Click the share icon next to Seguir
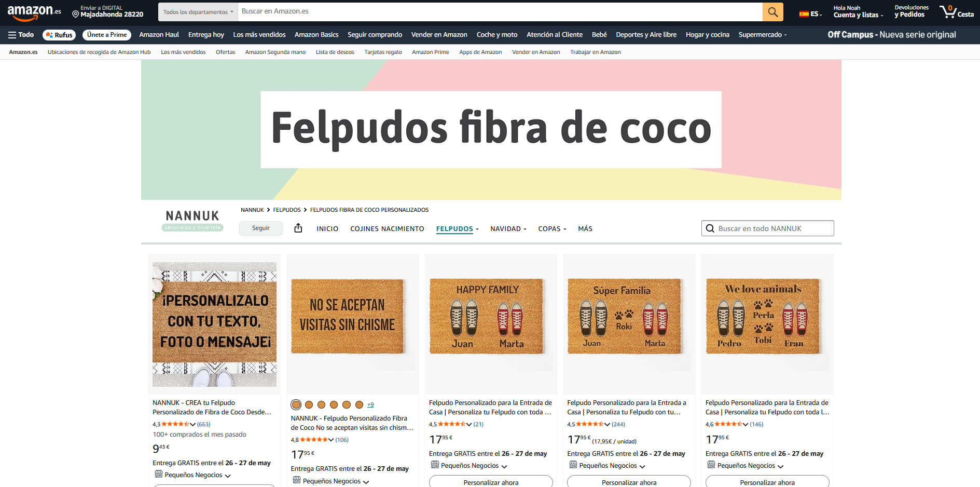 [298, 228]
